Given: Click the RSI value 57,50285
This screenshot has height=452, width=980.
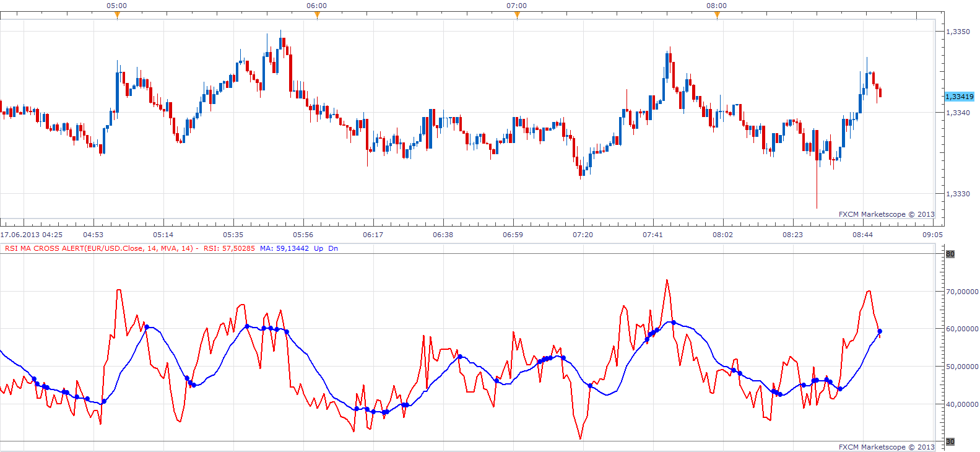Looking at the screenshot, I should coord(229,248).
